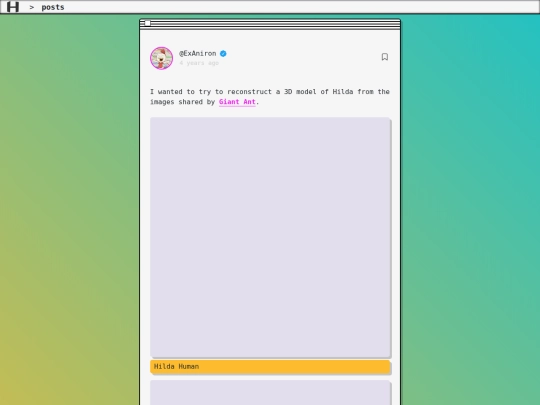
Task: Select the second model viewer below Hilda Human
Action: (x=270, y=393)
